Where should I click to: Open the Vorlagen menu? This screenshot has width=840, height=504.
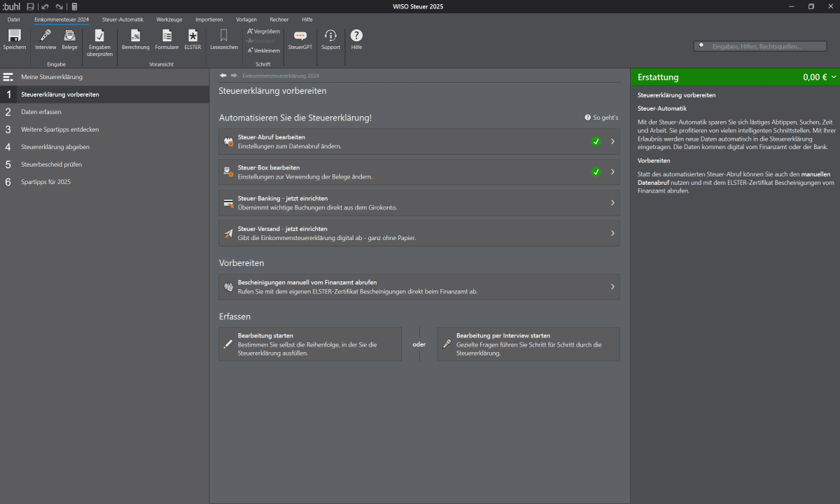248,20
